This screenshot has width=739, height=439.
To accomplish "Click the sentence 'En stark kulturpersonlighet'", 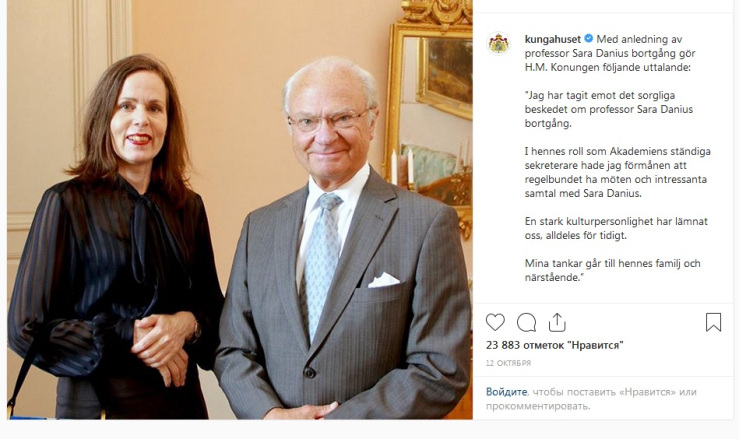I will click(616, 228).
